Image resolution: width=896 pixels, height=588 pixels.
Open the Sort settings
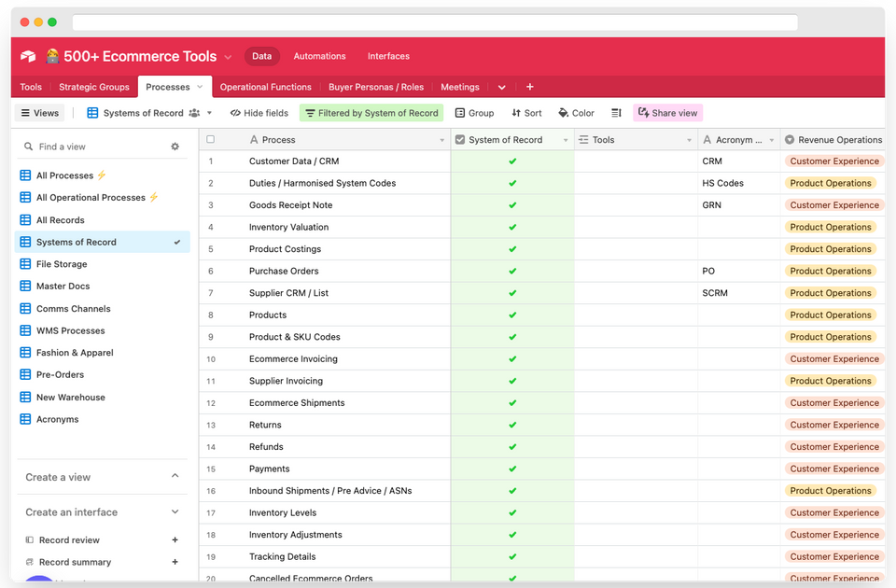[x=525, y=112]
